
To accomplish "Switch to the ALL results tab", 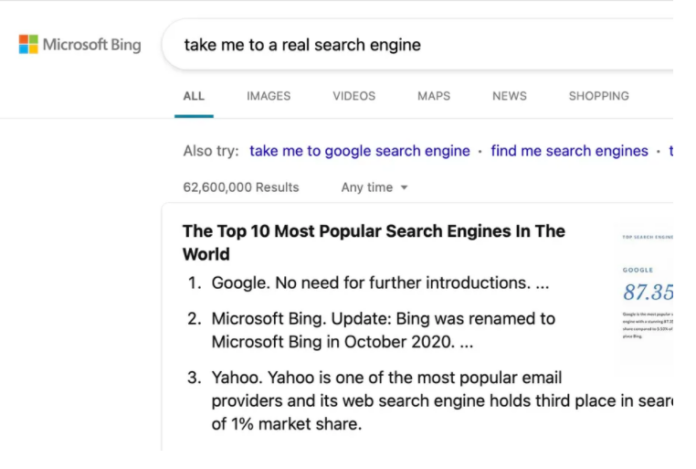I will (x=194, y=96).
